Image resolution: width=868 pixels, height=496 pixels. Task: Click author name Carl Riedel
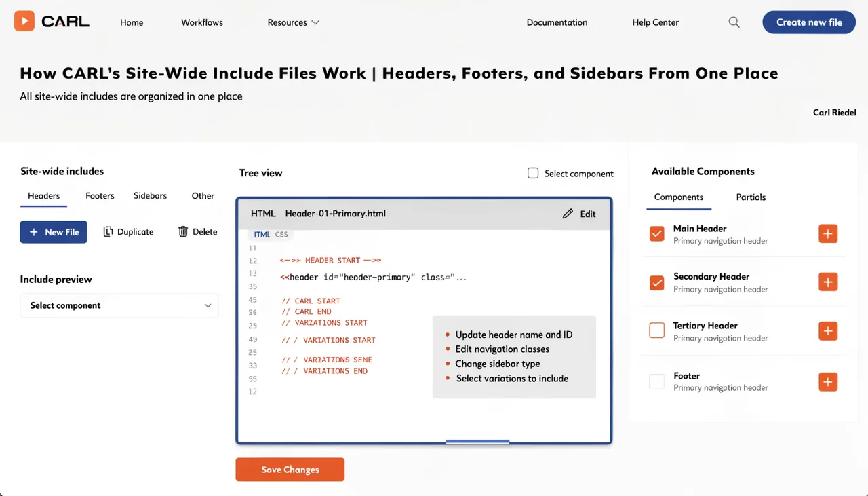point(834,113)
